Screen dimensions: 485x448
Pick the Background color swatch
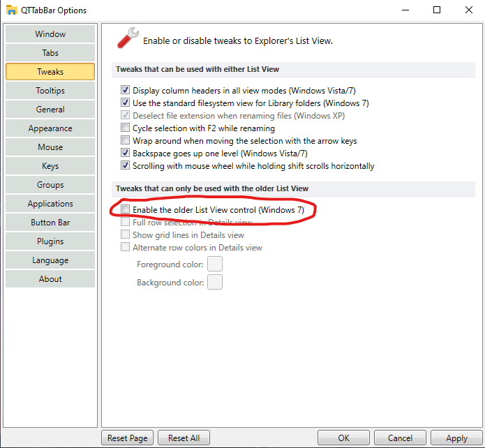215,282
